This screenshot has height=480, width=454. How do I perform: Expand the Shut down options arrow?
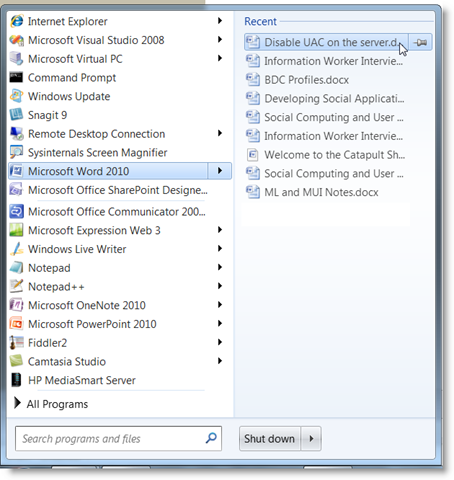coord(311,438)
